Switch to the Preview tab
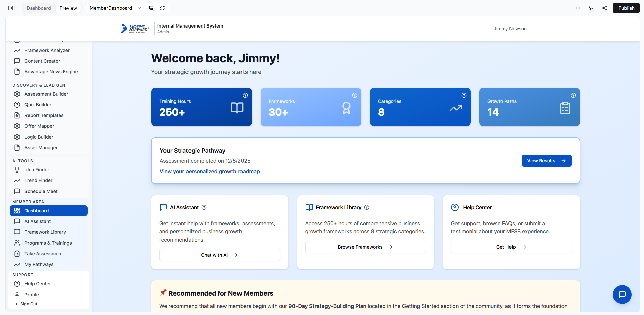The height and width of the screenshot is (315, 644). tap(68, 8)
